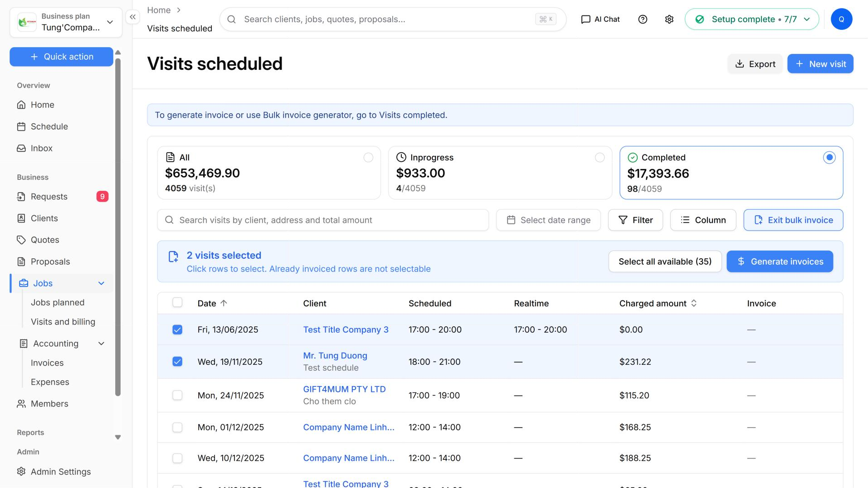Collapse the Accounting section chevron
The height and width of the screenshot is (488, 868).
click(x=101, y=344)
